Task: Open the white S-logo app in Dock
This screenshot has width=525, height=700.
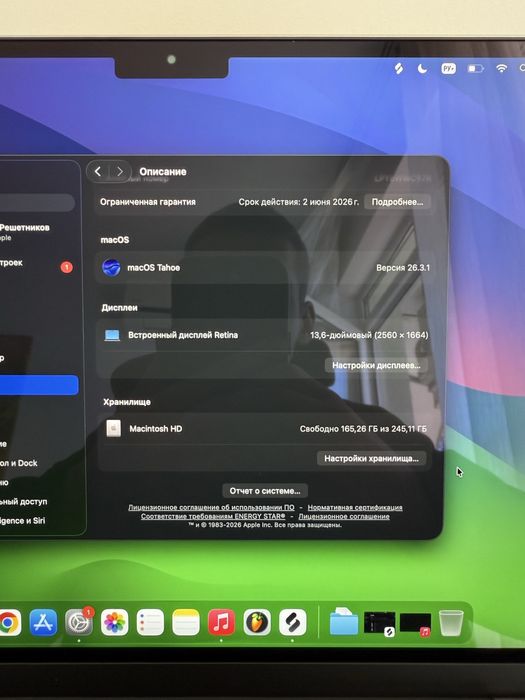Action: 293,622
